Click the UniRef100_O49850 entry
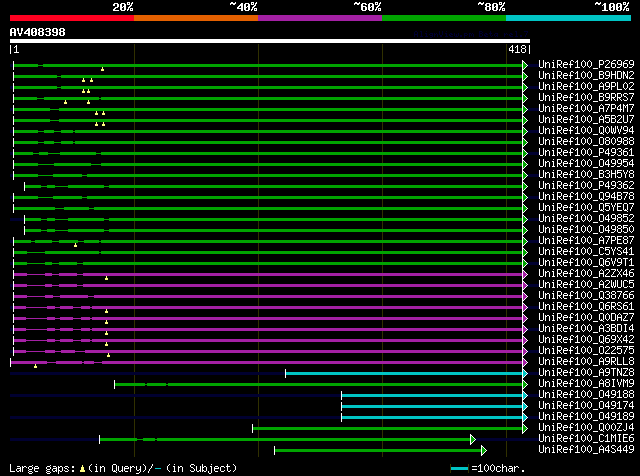 point(586,229)
